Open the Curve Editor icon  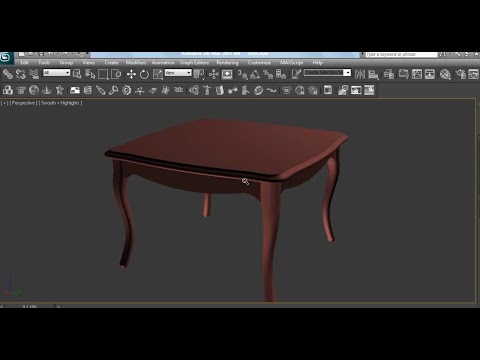tap(417, 74)
